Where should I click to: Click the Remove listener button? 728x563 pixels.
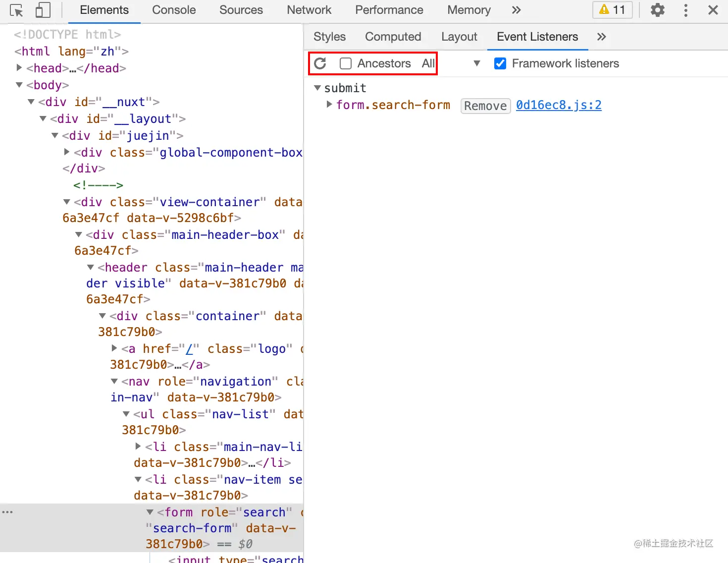coord(485,106)
